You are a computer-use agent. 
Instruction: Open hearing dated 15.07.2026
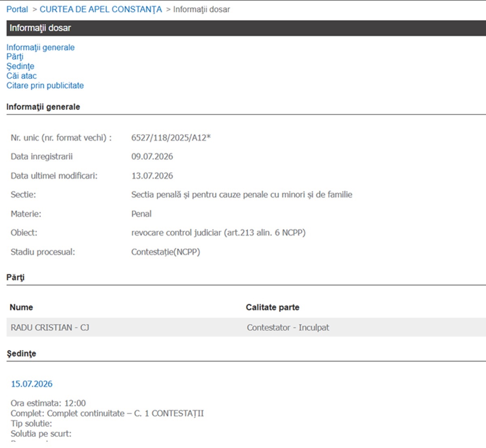pyautogui.click(x=32, y=384)
